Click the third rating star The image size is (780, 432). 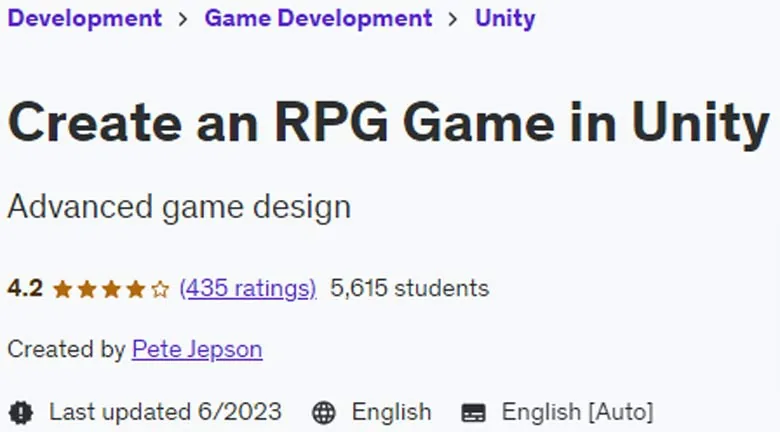coord(111,289)
